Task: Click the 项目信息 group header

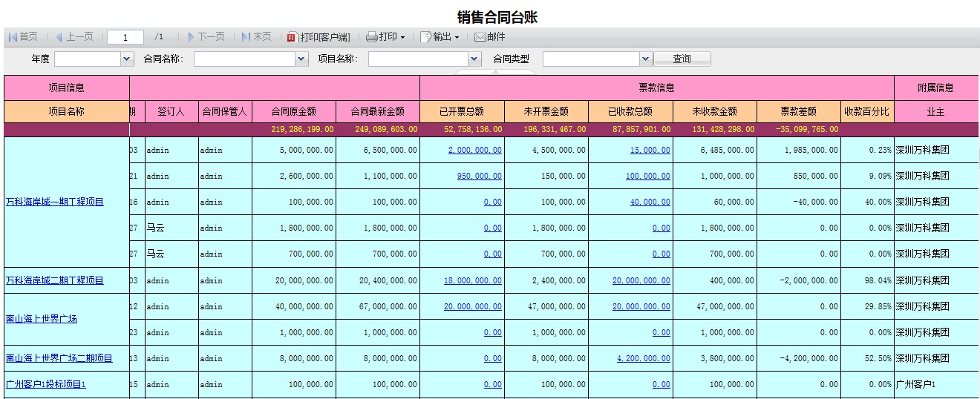Action: [67, 88]
